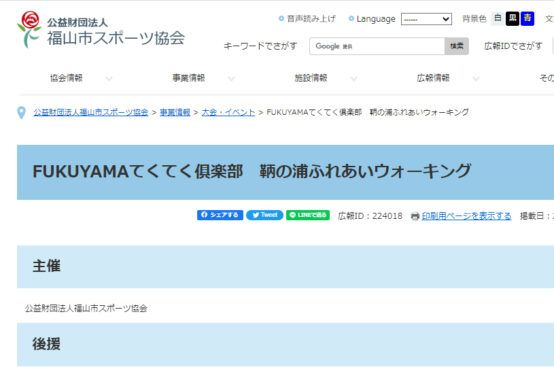The width and height of the screenshot is (554, 380).
Task: Share the page on Facebook
Action: click(x=220, y=215)
